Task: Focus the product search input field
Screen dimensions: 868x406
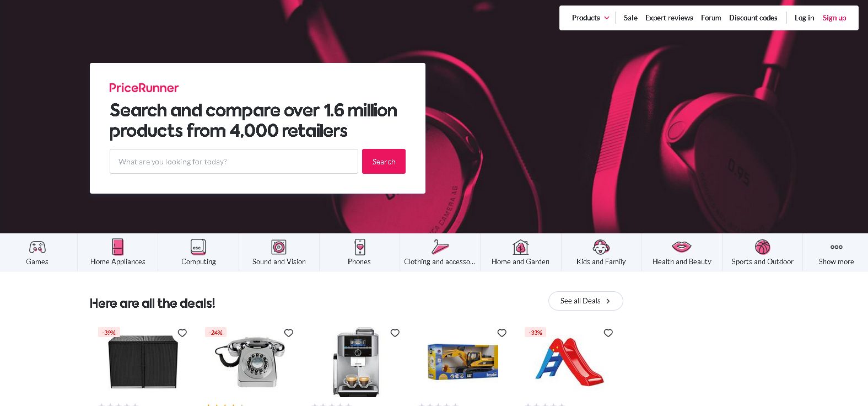Action: point(234,161)
